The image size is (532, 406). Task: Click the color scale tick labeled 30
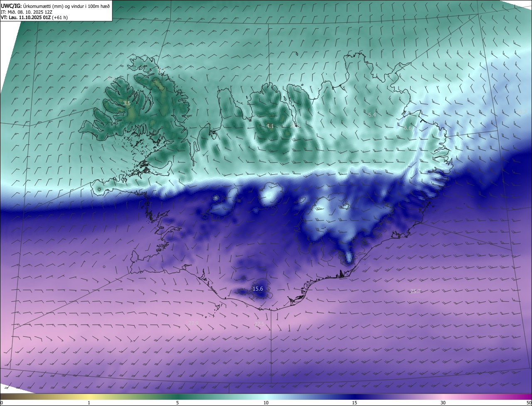[443, 403]
